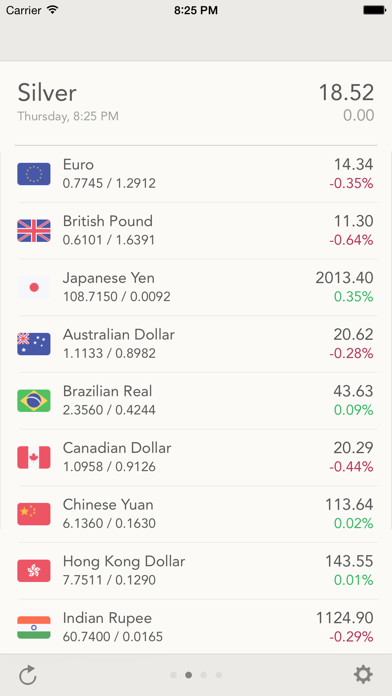The image size is (392, 696).
Task: Tap the Canadian flag icon
Action: point(34,457)
